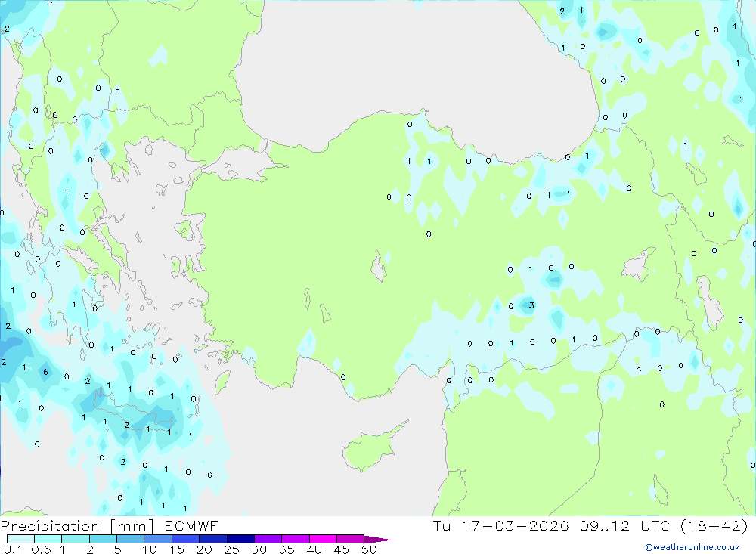The height and width of the screenshot is (554, 756).
Task: Select the 20–25 mm dark blue legend swatch
Action: click(213, 539)
